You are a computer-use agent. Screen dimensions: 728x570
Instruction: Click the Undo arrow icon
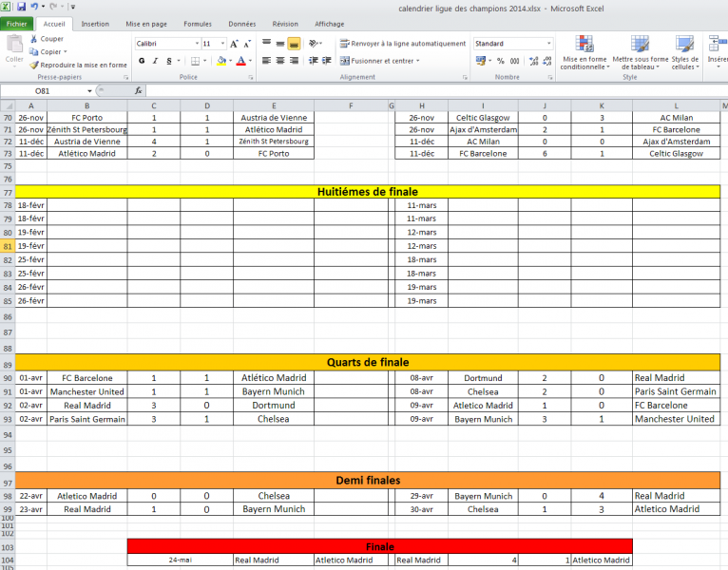point(34,7)
